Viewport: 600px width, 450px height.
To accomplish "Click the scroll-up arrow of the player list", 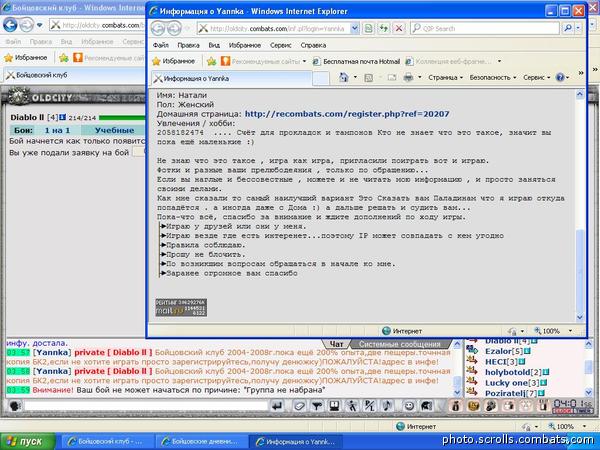I will [589, 344].
